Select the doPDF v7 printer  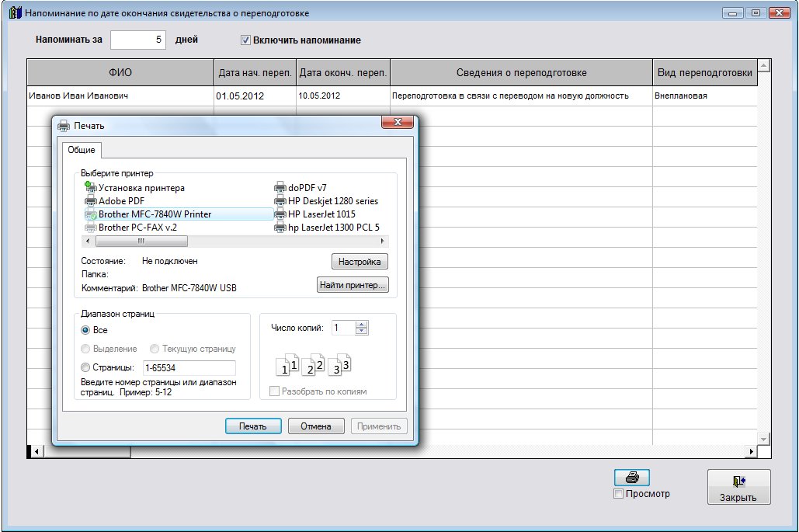coord(300,187)
